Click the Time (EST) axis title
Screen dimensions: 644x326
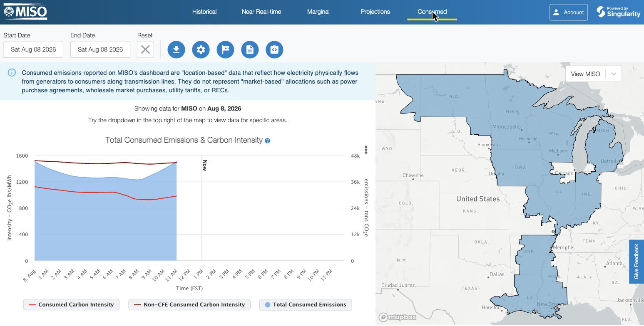coord(189,288)
